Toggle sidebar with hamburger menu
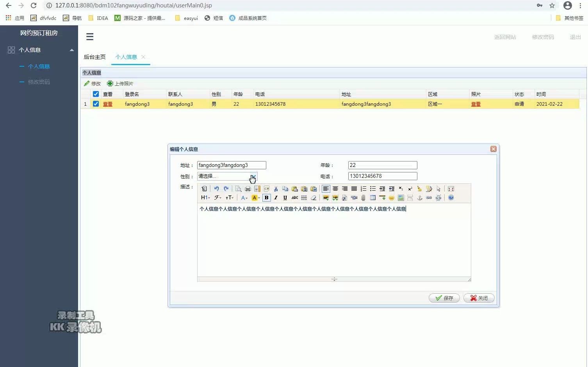Viewport: 588px width, 367px height. click(90, 37)
